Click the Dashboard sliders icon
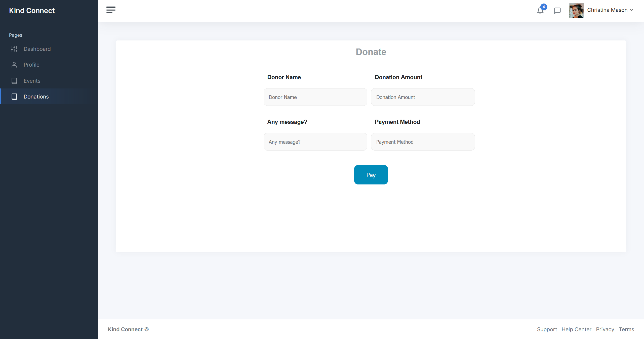The width and height of the screenshot is (644, 339). (x=14, y=49)
